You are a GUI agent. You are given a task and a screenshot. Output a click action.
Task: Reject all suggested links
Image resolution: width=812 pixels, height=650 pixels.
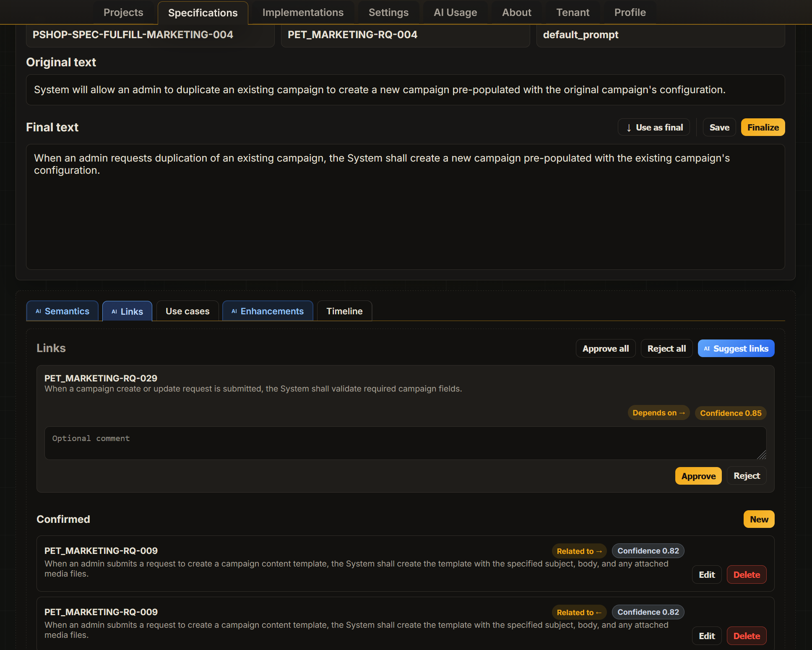click(x=666, y=348)
